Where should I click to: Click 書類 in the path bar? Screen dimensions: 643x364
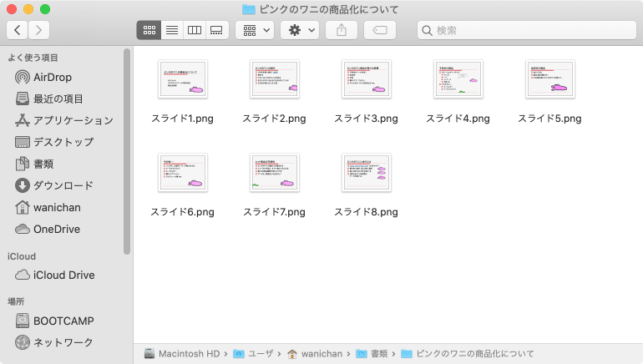372,354
